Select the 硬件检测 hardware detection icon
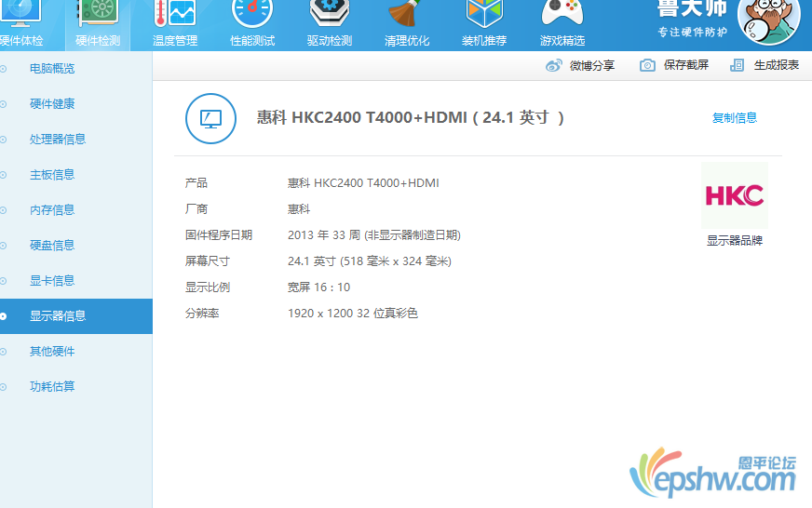Image resolution: width=812 pixels, height=508 pixels. point(98,13)
